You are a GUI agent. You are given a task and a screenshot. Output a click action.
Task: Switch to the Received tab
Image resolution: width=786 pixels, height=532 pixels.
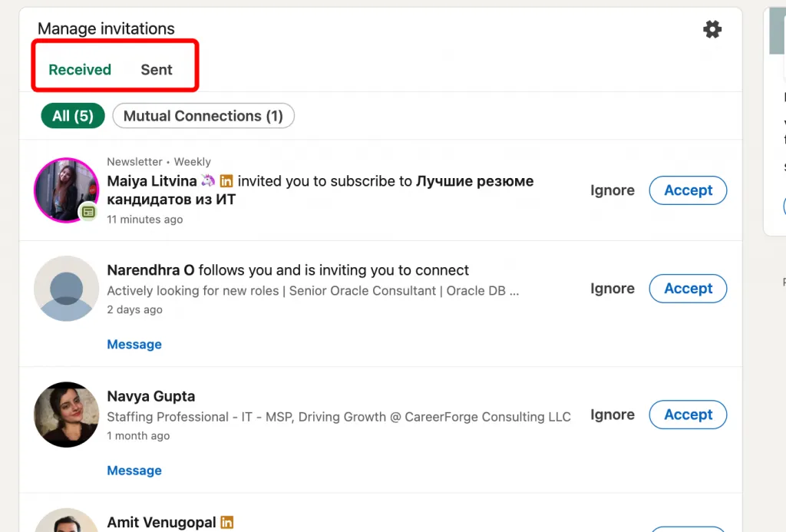pos(80,70)
